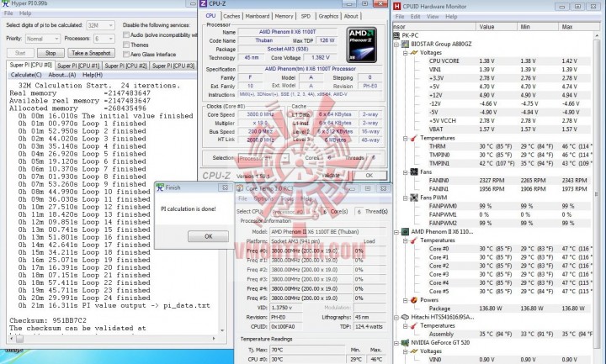Click the Super PI scrollbar right arrow
Viewport: 606px width, 364px height.
(214, 339)
